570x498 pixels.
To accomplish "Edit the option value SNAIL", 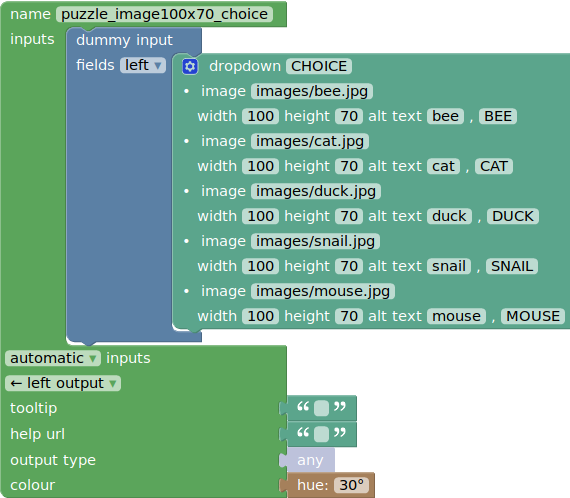I will coord(512,266).
